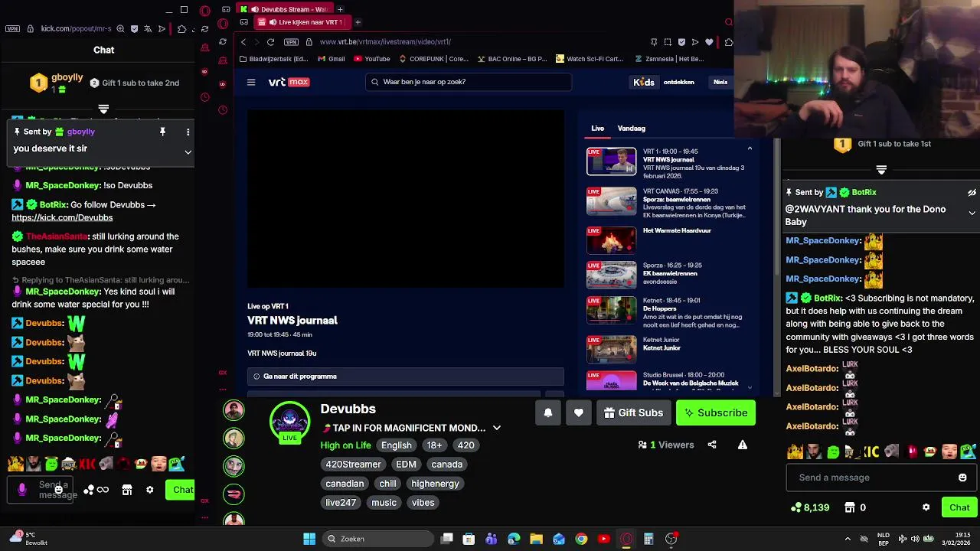This screenshot has width=980, height=551.
Task: Click translate icon in kick popout address bar
Action: [x=149, y=29]
